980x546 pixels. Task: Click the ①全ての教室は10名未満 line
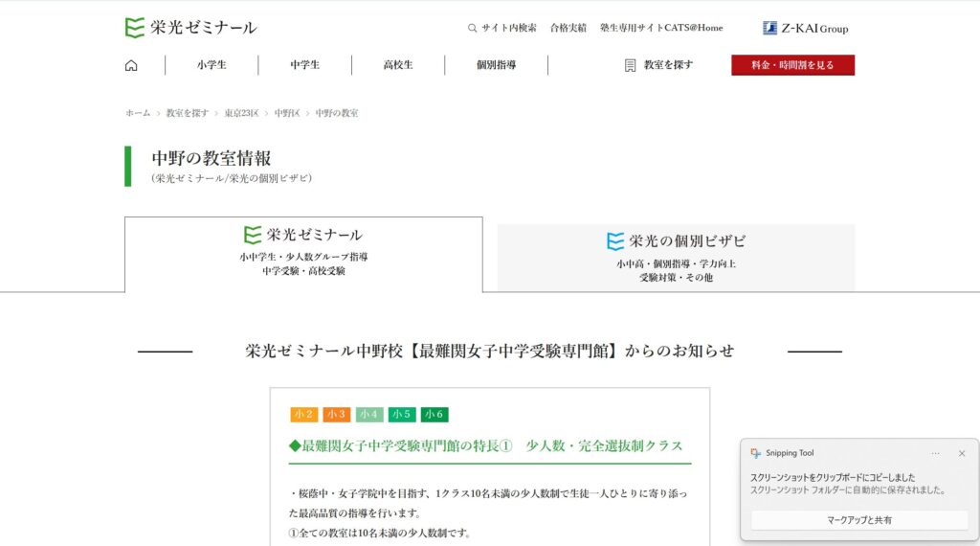click(x=379, y=533)
